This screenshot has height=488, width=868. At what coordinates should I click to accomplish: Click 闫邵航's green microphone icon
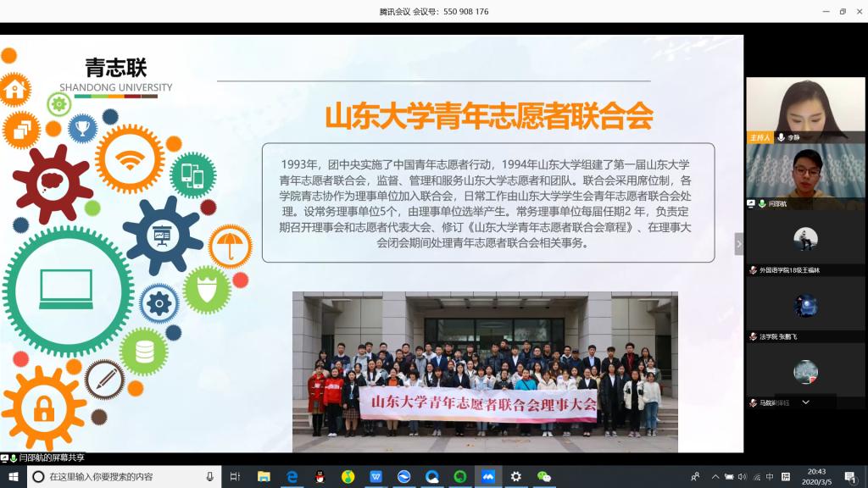pos(762,204)
